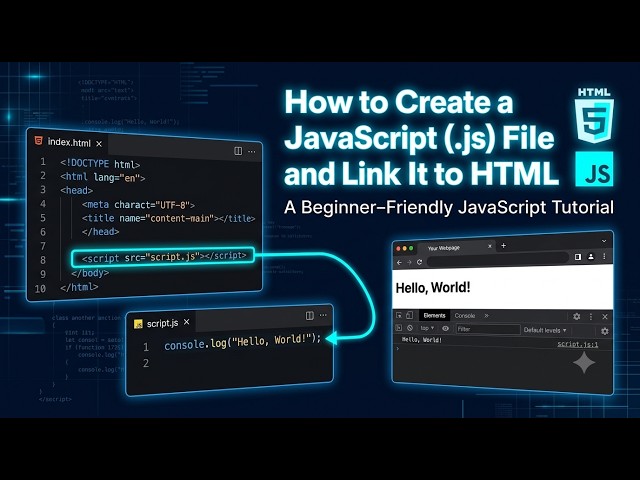The image size is (640, 480).
Task: Toggle live expression eye icon in console
Action: (x=445, y=329)
